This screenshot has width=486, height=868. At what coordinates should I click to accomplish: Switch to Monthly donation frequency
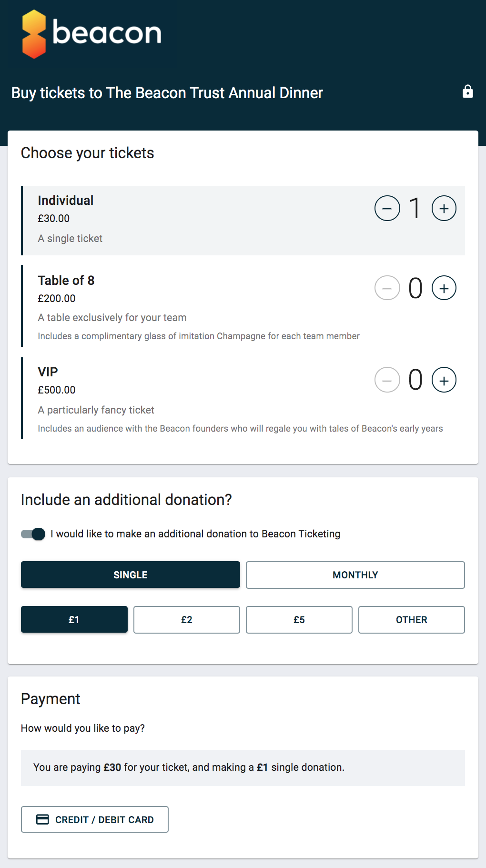pos(355,575)
